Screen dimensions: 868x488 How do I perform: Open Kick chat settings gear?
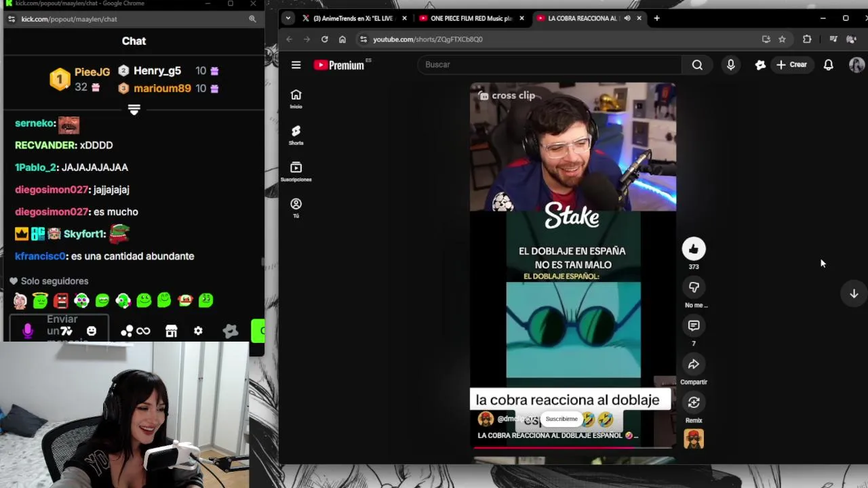(x=198, y=331)
